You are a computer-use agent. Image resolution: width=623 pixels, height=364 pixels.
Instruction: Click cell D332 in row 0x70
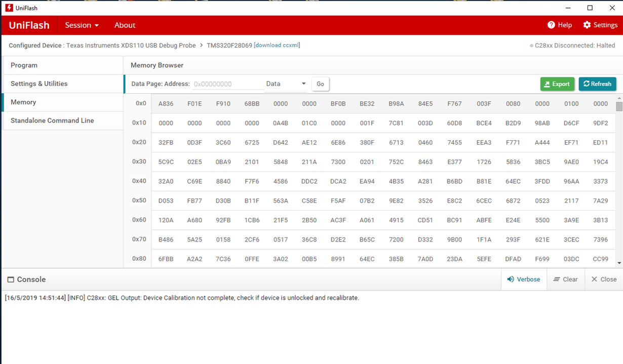pyautogui.click(x=425, y=239)
